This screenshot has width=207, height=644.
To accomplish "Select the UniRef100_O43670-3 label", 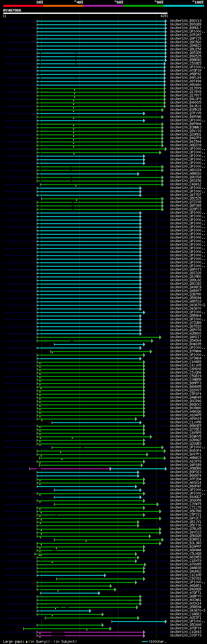I will point(188,611).
